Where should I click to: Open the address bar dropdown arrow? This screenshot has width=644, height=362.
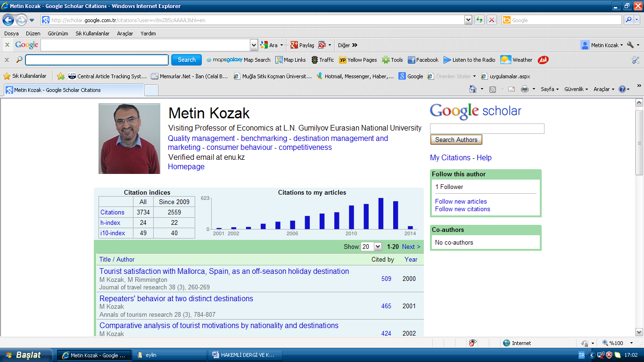point(468,20)
